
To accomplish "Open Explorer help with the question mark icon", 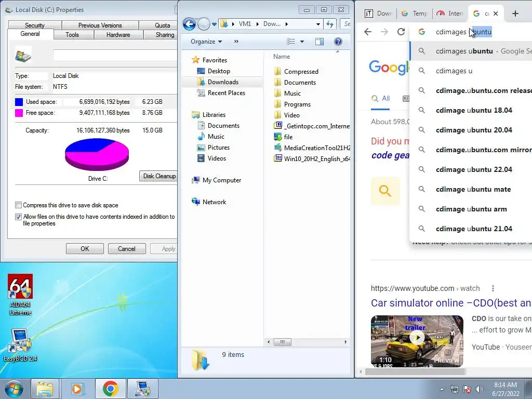I will [x=338, y=42].
